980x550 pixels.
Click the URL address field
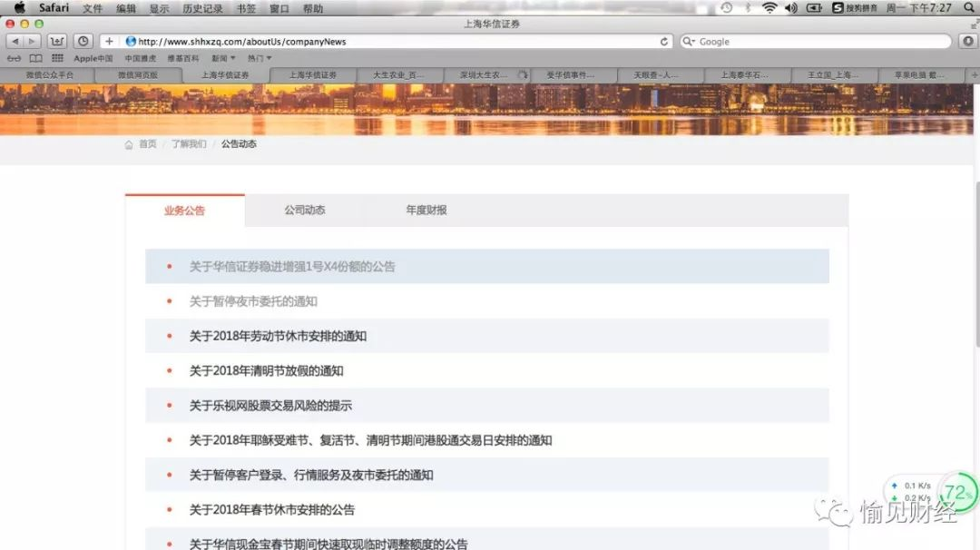point(390,42)
